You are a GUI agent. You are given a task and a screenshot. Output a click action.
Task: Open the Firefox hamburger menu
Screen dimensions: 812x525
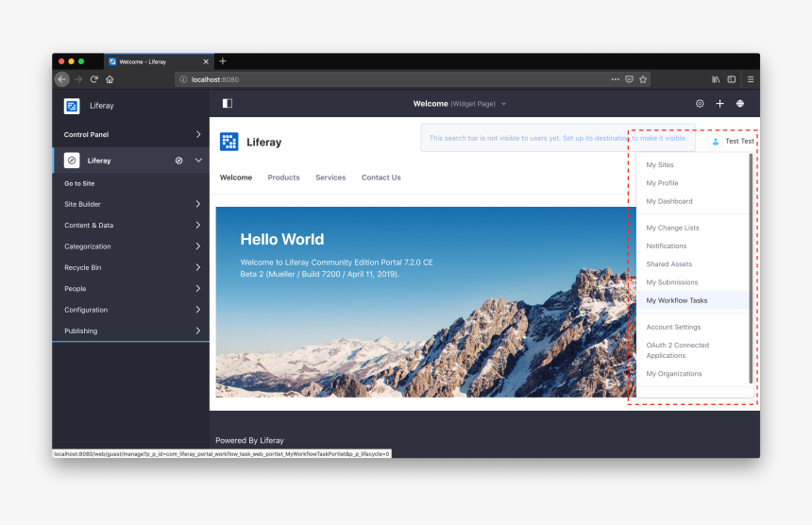click(751, 79)
